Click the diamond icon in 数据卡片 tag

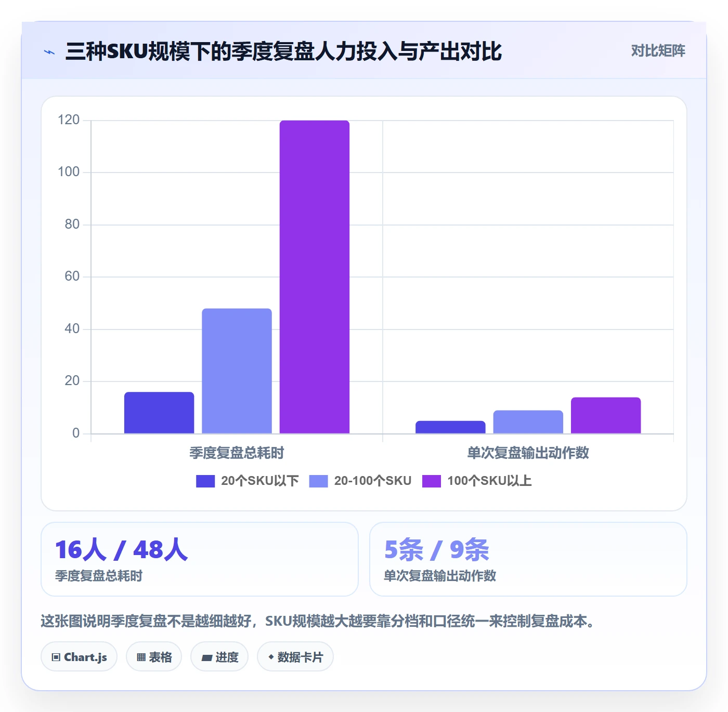(x=271, y=657)
